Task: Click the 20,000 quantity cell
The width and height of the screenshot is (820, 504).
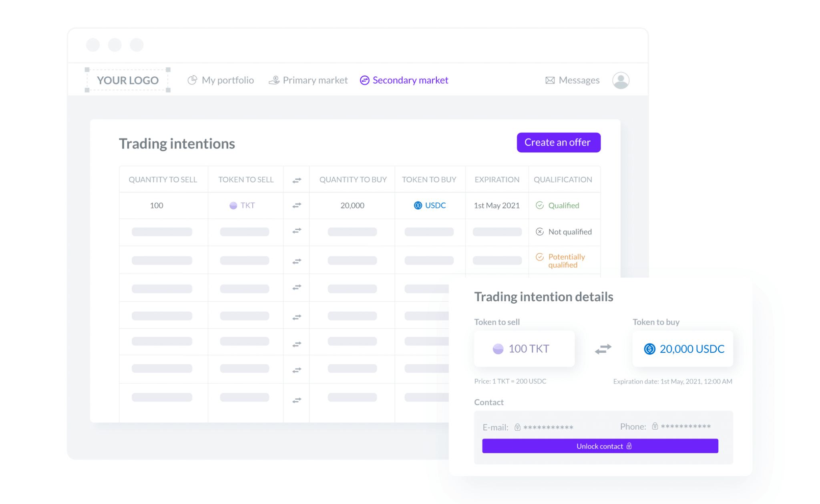Action: coord(352,206)
